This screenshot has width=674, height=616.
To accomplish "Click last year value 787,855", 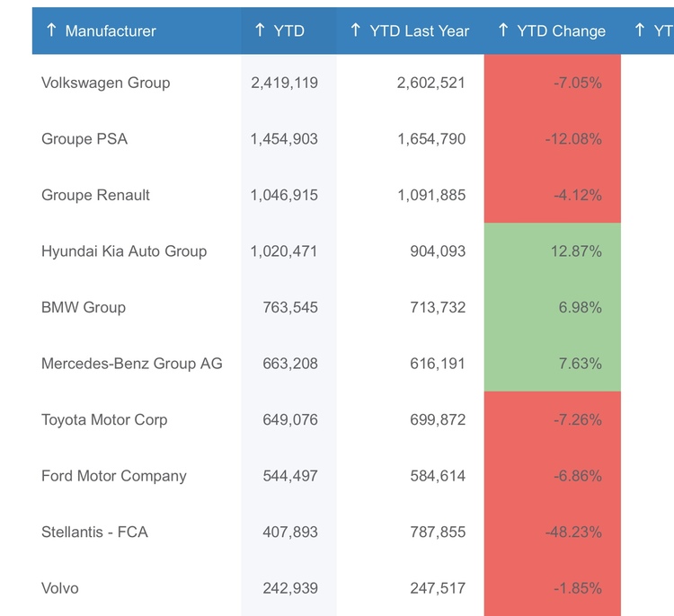I will [x=438, y=532].
